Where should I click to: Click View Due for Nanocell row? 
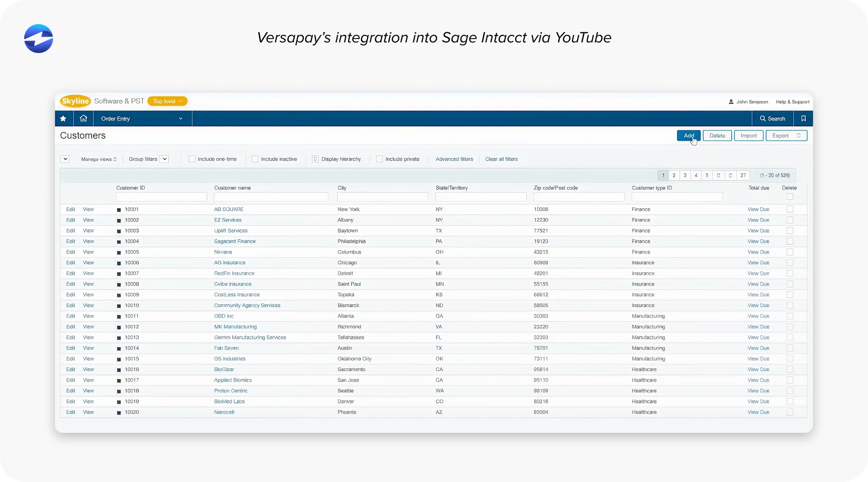758,412
